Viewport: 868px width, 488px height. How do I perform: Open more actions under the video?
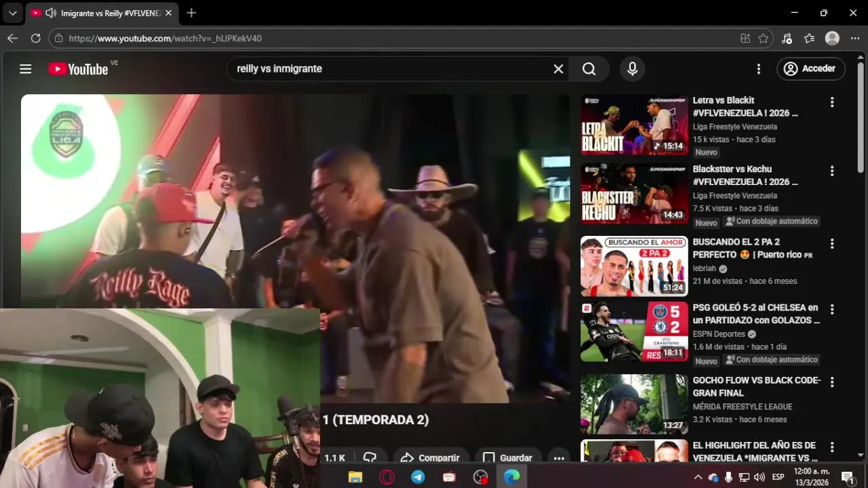(x=559, y=457)
